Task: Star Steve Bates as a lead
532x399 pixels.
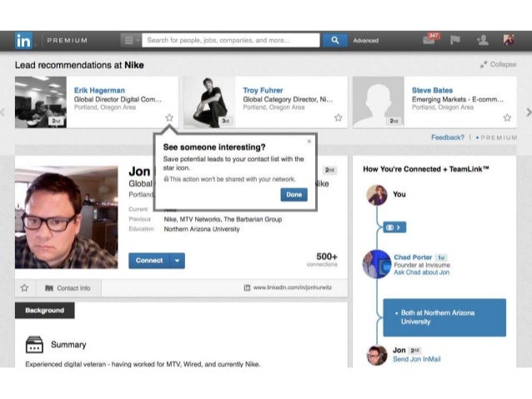Action: 507,117
